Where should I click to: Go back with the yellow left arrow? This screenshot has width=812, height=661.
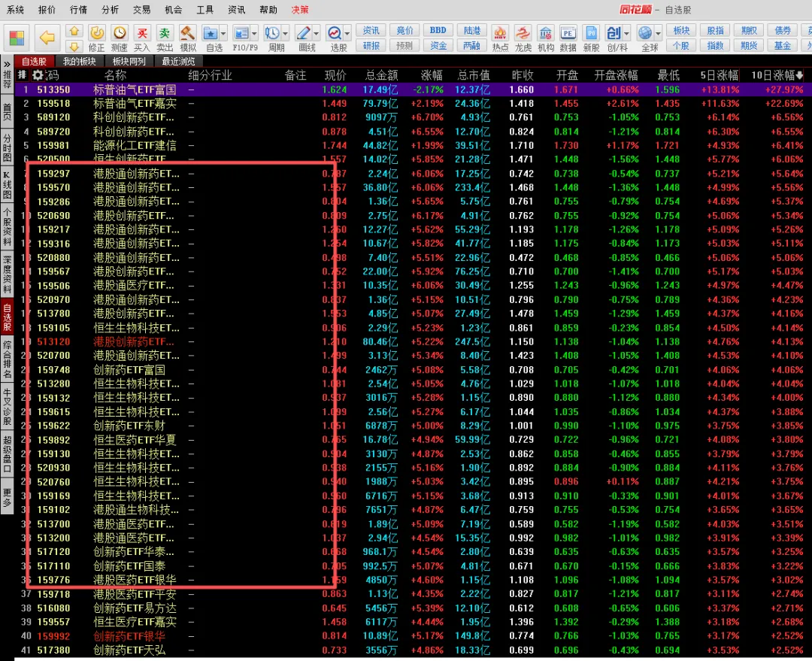[47, 38]
